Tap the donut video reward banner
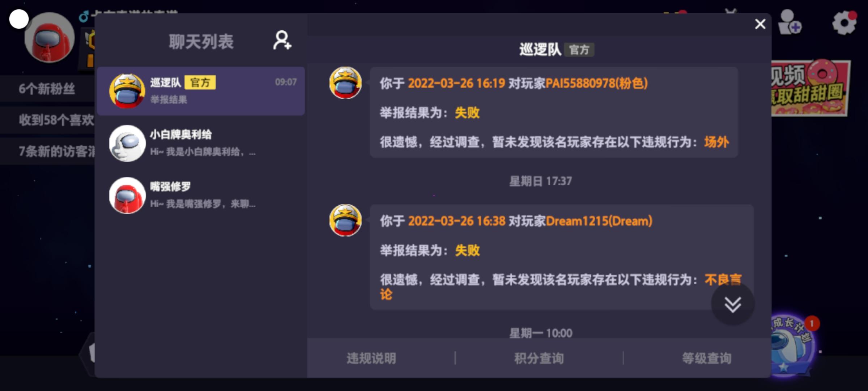 tap(810, 88)
